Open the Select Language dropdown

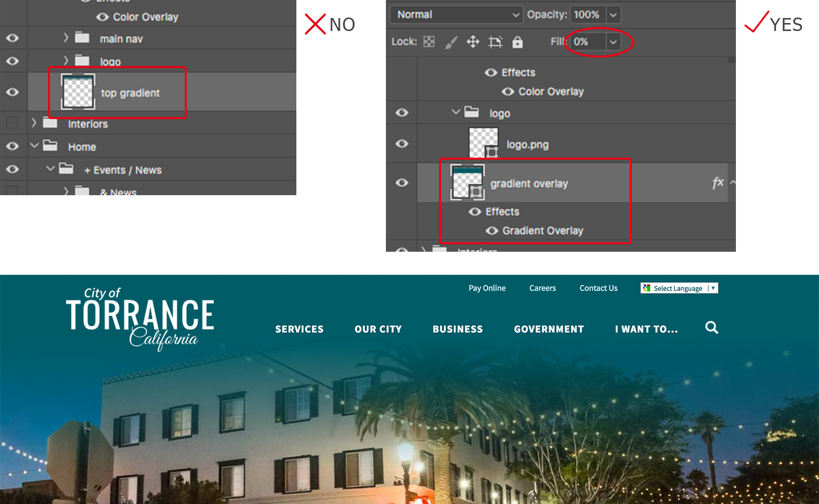pos(679,288)
